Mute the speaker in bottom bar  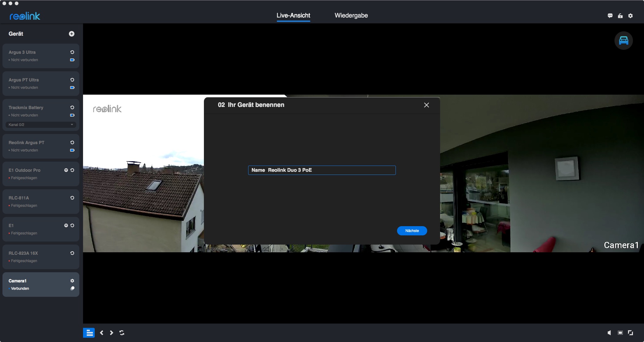[x=609, y=333]
